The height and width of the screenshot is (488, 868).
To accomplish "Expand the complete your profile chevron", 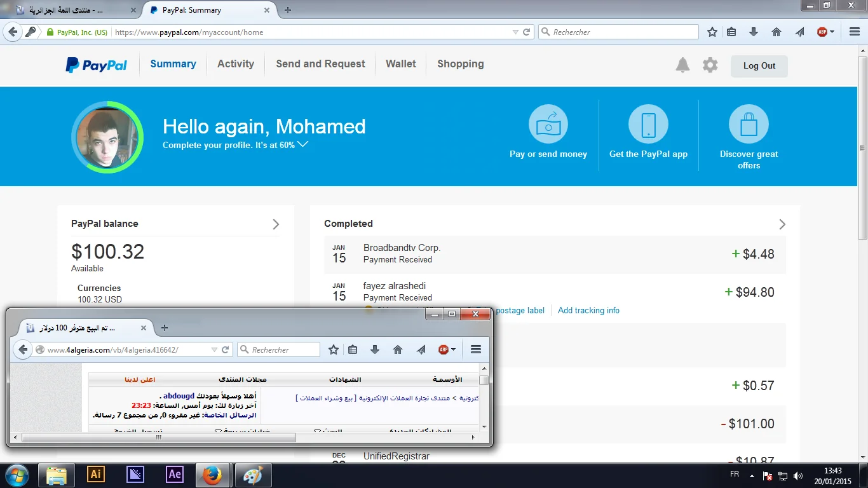I will click(303, 144).
